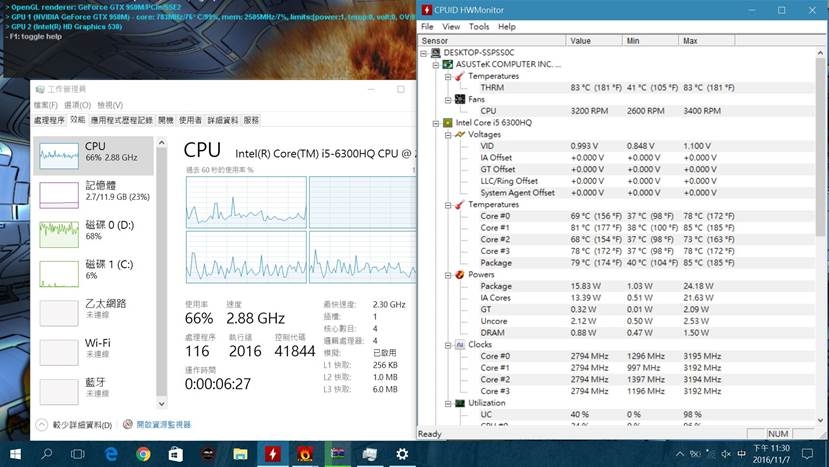Select the DRAM power row
This screenshot has height=467, width=829.
point(616,333)
